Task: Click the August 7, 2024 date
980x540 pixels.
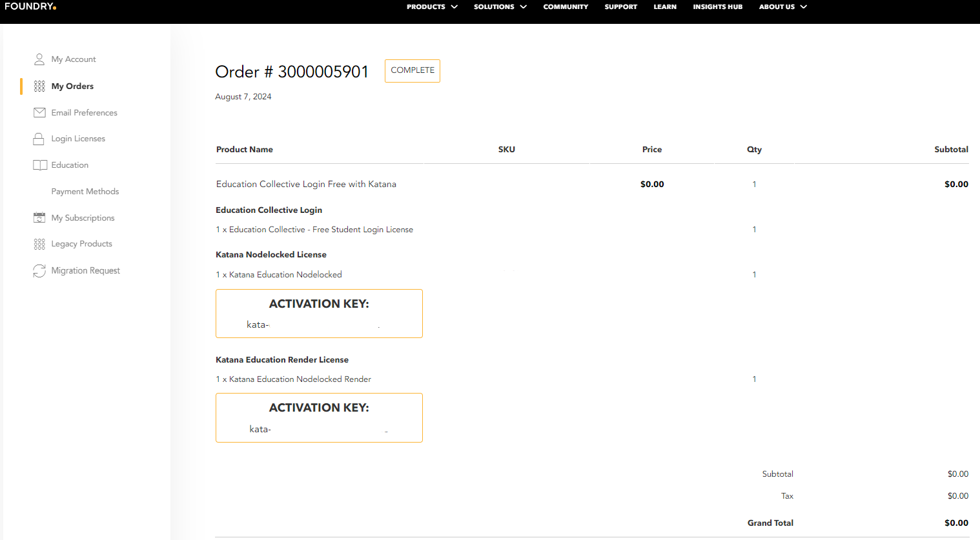Action: click(243, 97)
